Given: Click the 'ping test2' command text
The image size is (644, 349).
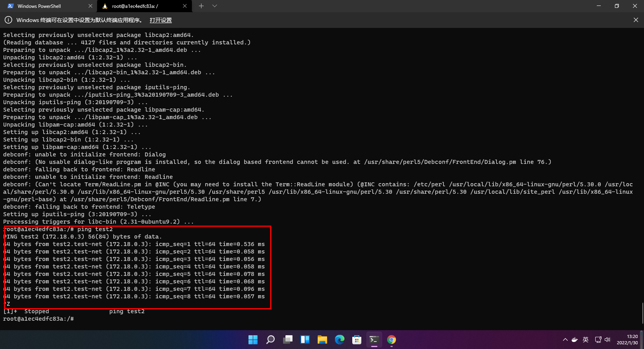Looking at the screenshot, I should point(95,229).
